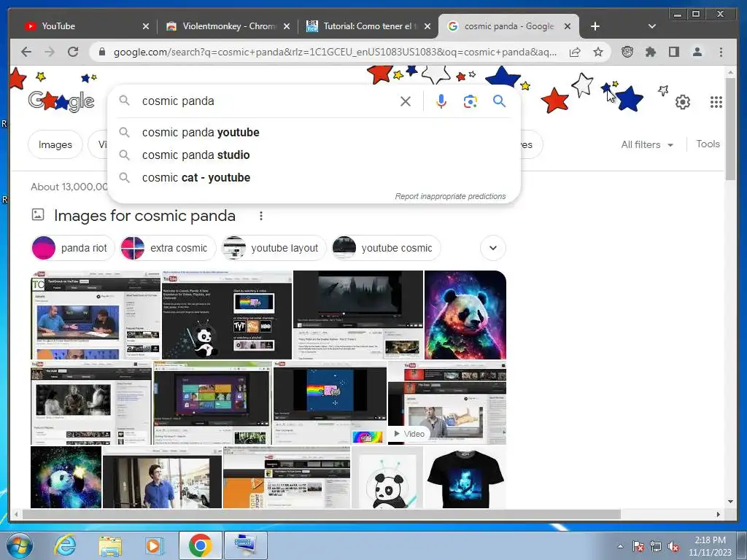Select the panda riot chip
Image resolution: width=747 pixels, height=560 pixels.
pyautogui.click(x=73, y=248)
